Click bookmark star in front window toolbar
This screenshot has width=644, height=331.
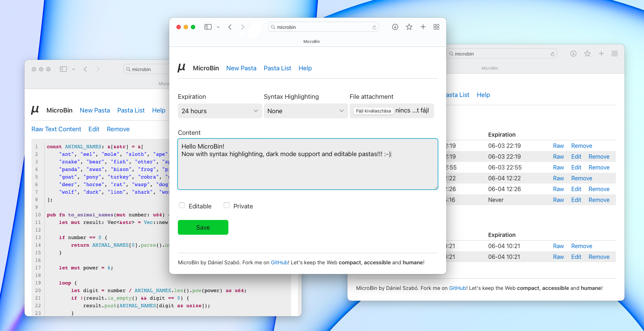[x=409, y=27]
